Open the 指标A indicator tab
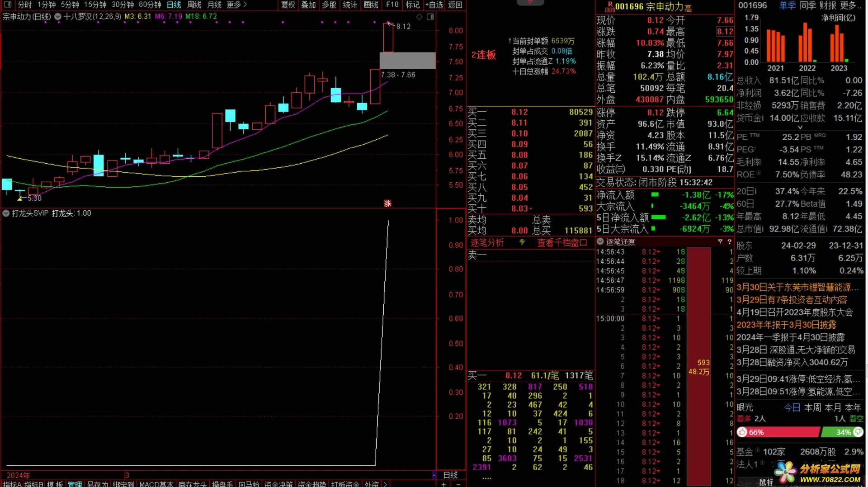 pos(12,484)
